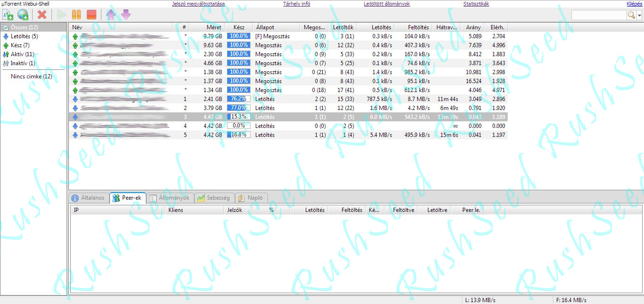Open the search engine dropdown arrow

[639, 15]
